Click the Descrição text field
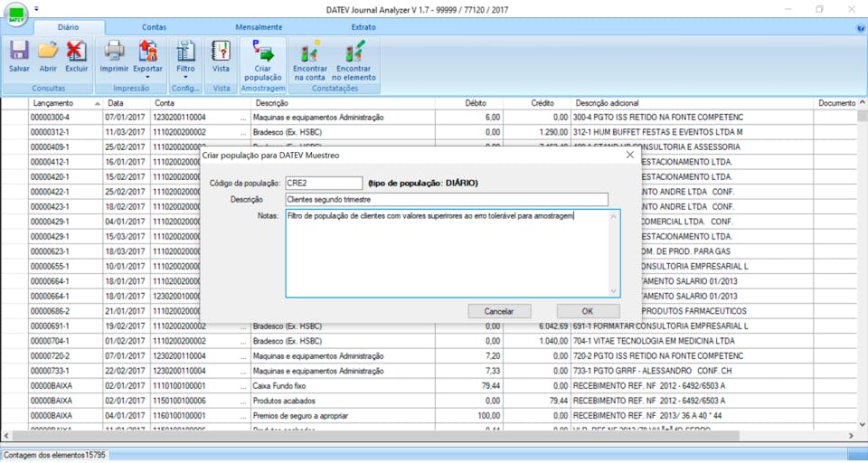Viewport: 868px width, 463px height. pos(446,200)
